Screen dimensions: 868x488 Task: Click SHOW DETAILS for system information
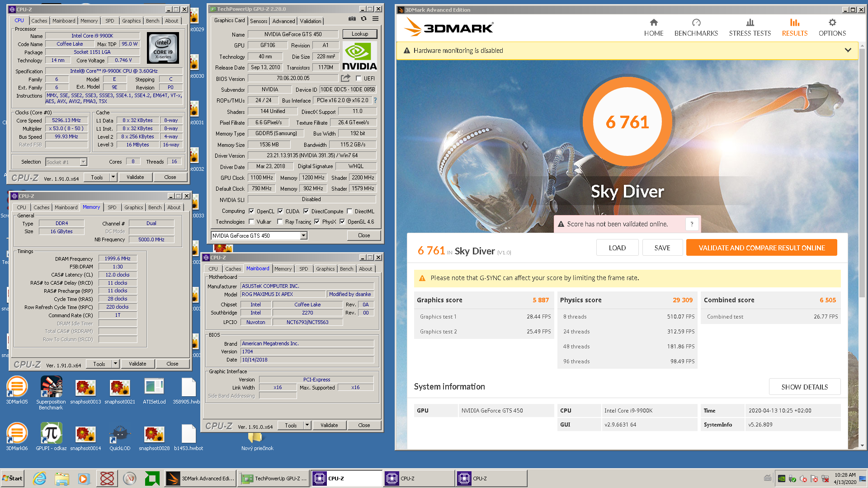805,387
